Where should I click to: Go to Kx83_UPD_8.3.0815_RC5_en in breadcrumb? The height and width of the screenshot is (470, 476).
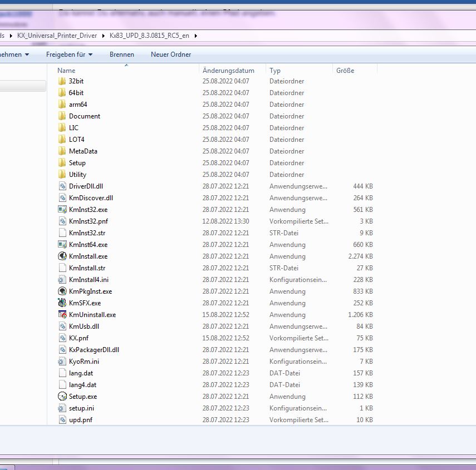149,36
